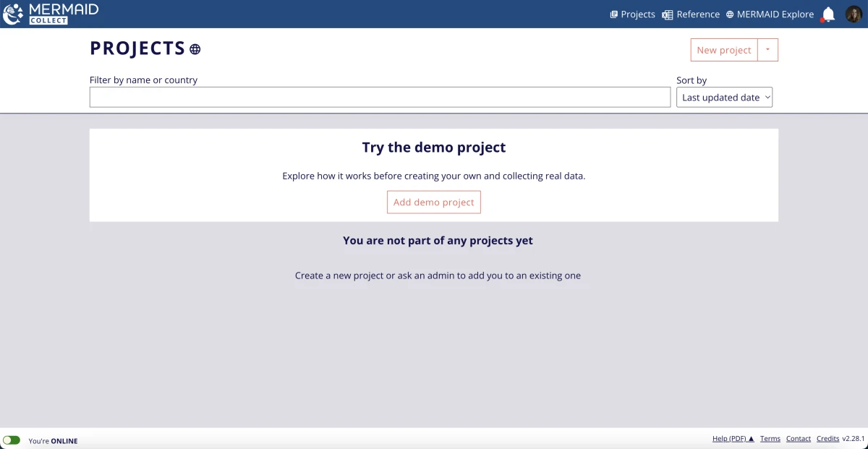Open the Credits link
This screenshot has height=449, width=868.
point(827,439)
